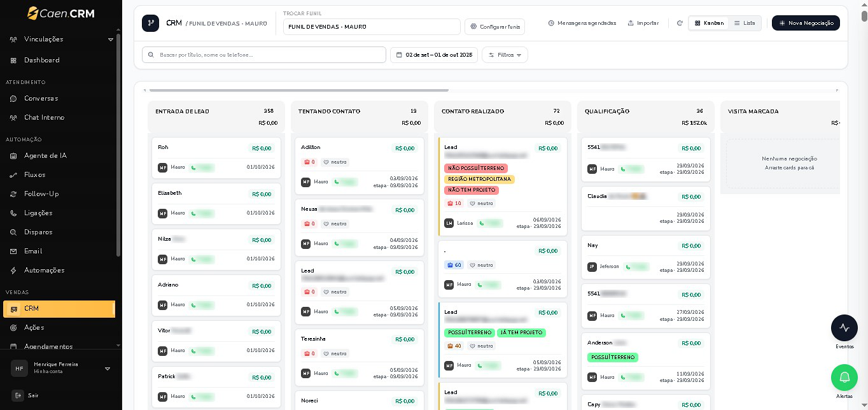The height and width of the screenshot is (410, 868).
Task: Click the page vertical scrollbar
Action: pyautogui.click(x=864, y=17)
